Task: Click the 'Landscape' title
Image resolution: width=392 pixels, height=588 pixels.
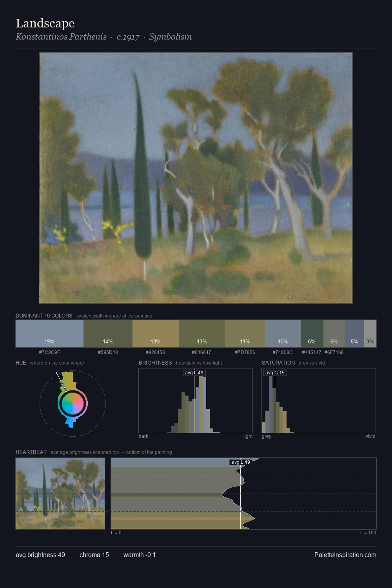Action: pyautogui.click(x=45, y=23)
